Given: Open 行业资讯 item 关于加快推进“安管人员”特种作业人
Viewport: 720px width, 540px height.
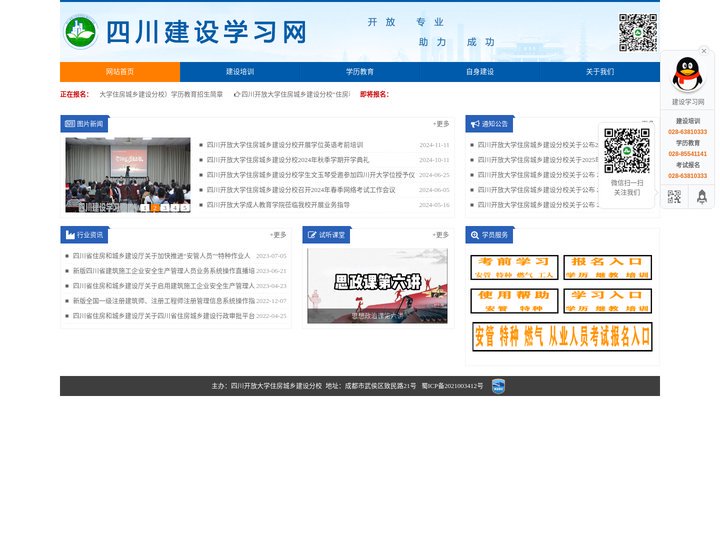Looking at the screenshot, I should (x=162, y=256).
